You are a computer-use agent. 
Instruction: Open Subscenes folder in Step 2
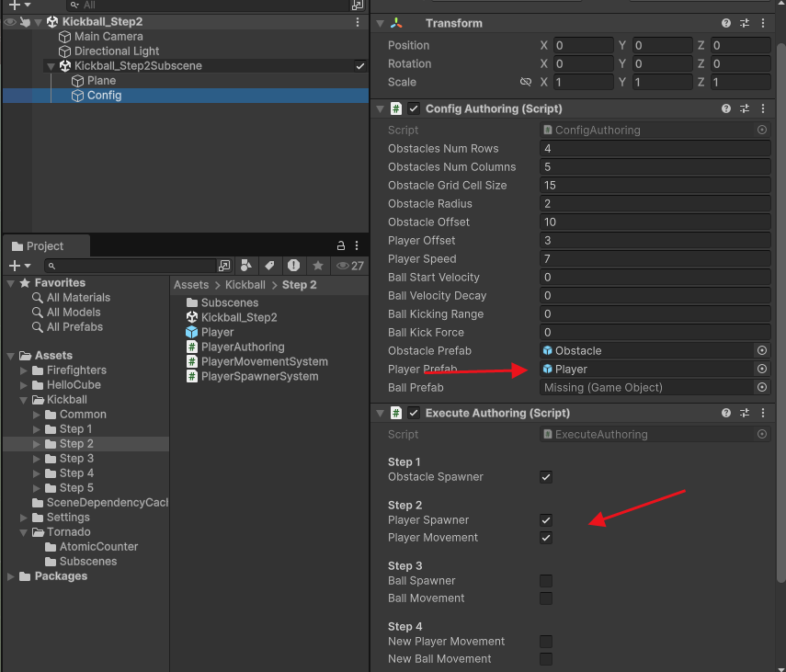click(222, 302)
